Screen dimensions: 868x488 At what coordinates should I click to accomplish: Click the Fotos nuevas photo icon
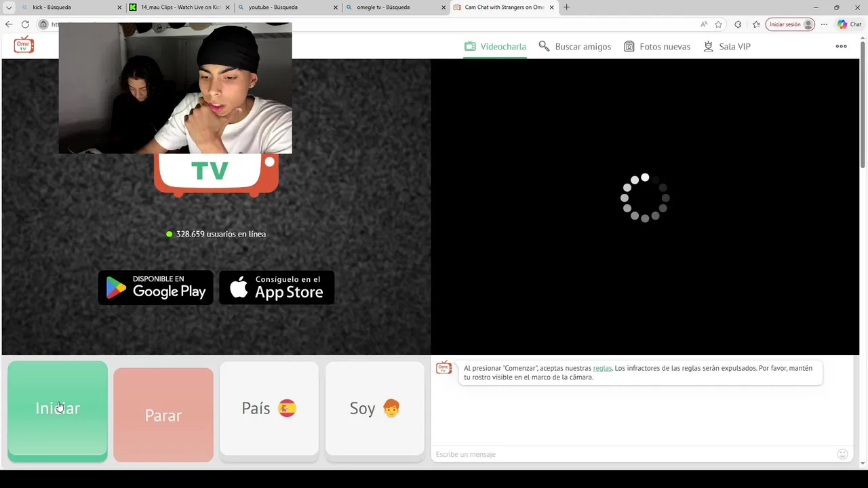(x=629, y=47)
